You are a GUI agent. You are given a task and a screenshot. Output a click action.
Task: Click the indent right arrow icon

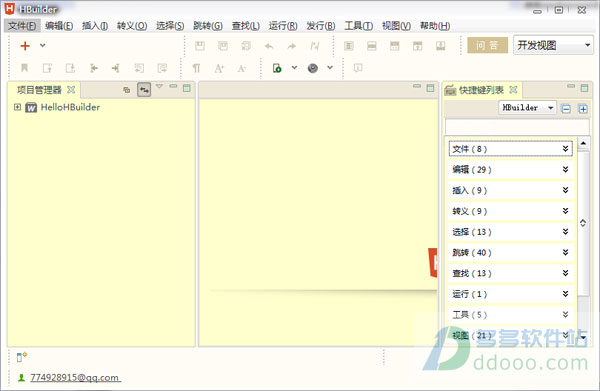(x=116, y=68)
